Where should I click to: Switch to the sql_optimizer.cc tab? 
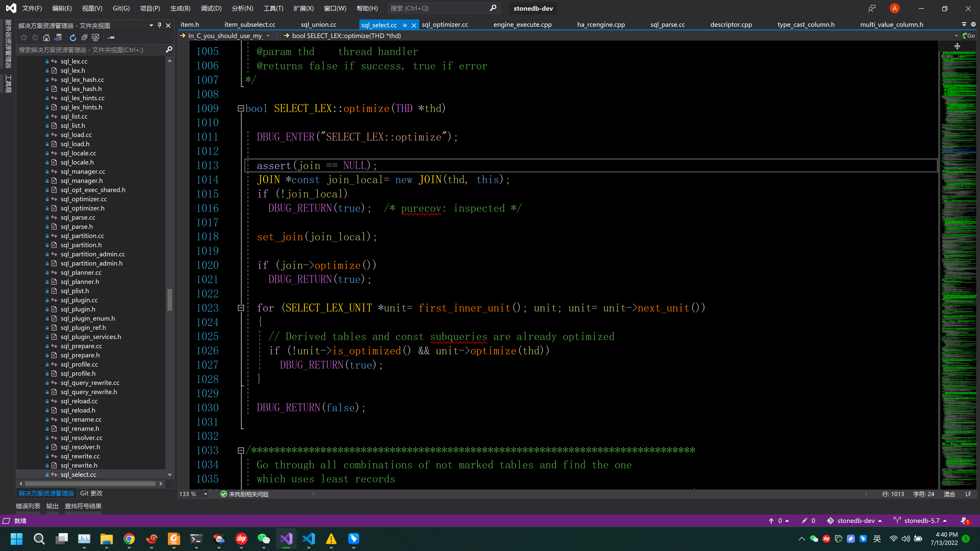coord(445,25)
